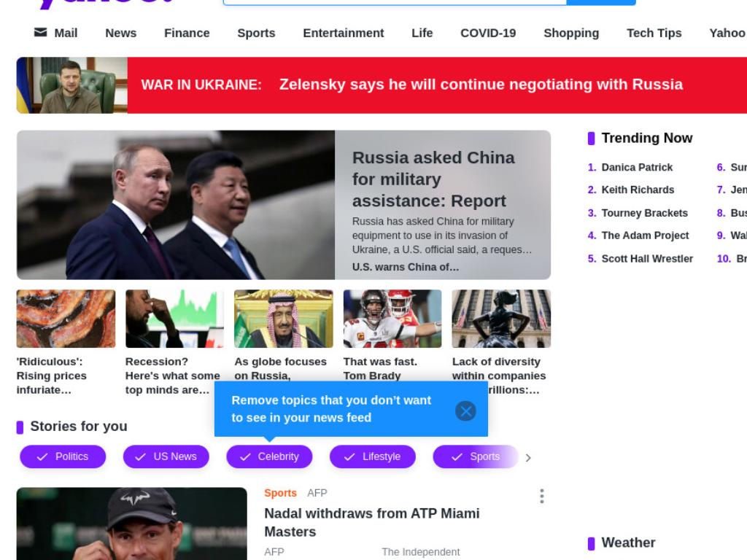Read the Zelensky negotiating headline
This screenshot has width=747, height=560.
481,85
